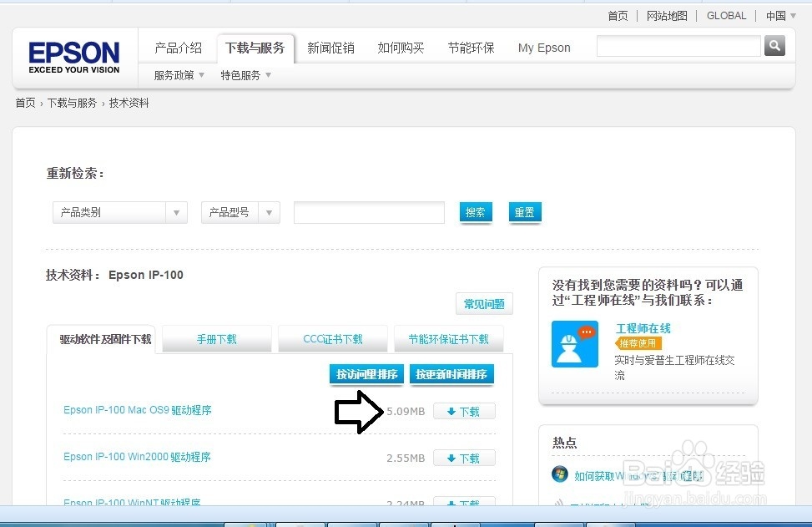Click the 2.55MB file size text

tap(406, 458)
